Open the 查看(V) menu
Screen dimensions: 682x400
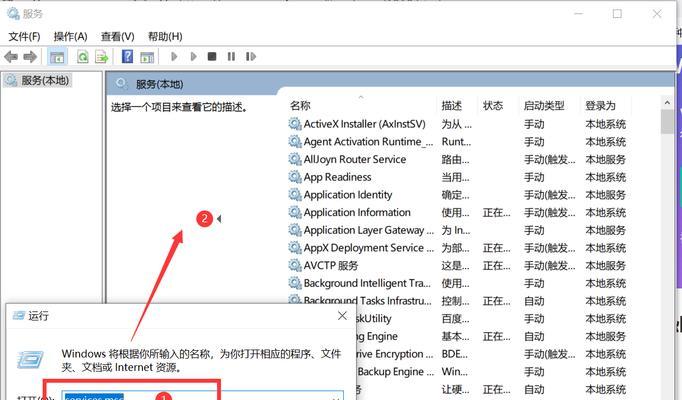tap(117, 37)
